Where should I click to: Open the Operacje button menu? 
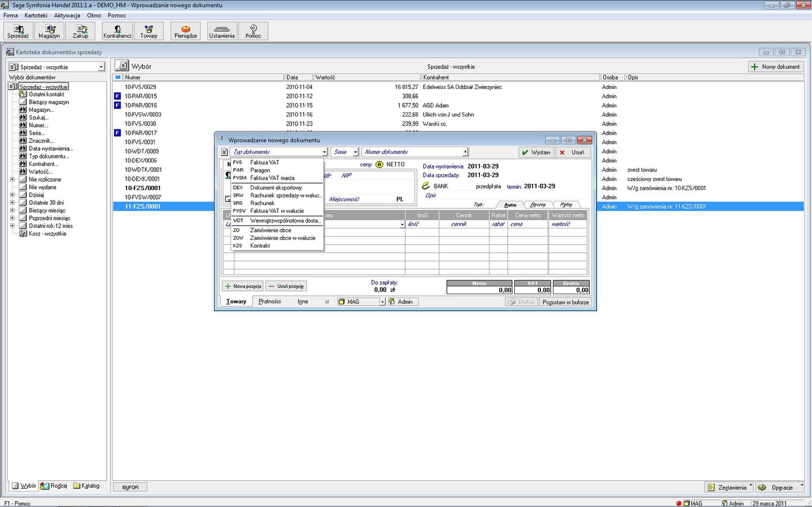click(779, 487)
